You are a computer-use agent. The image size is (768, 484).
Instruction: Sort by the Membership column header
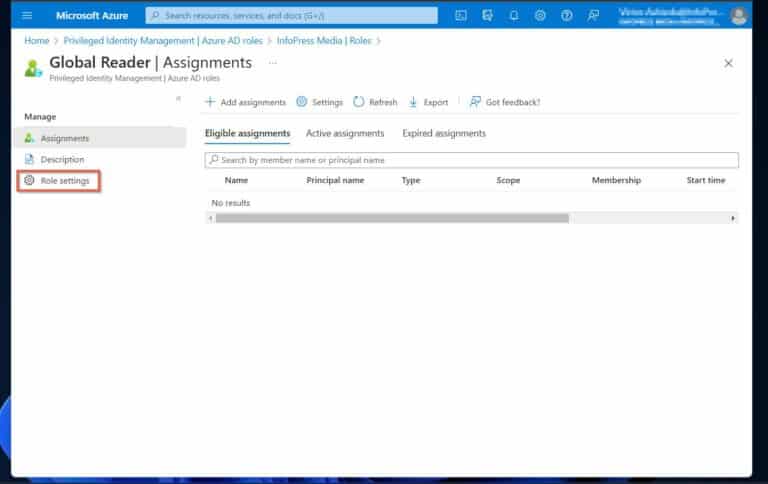(616, 180)
